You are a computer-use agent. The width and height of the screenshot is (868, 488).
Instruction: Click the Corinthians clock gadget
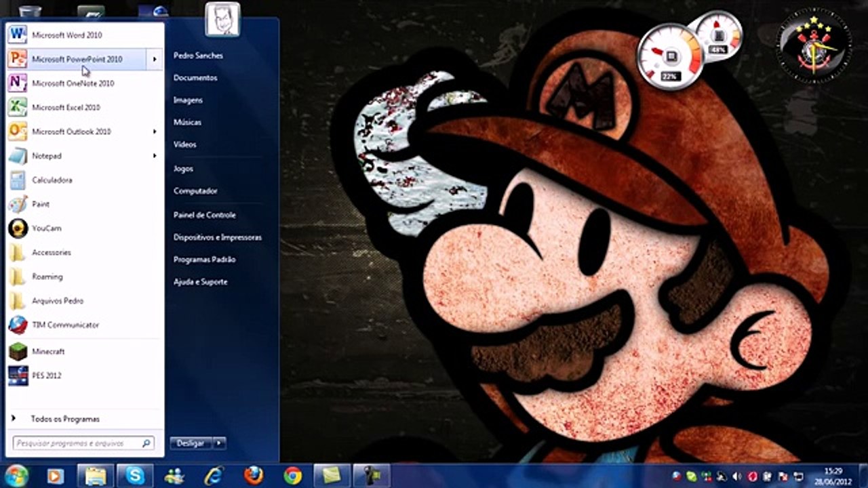click(x=814, y=45)
